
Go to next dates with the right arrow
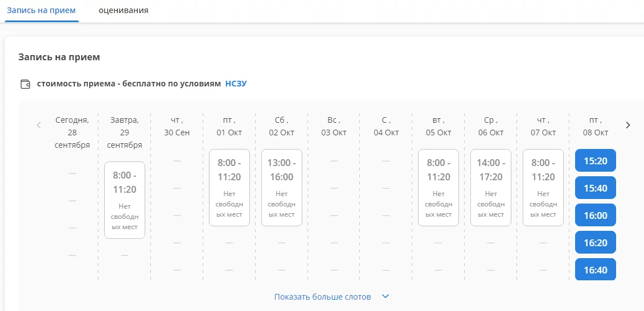coord(627,125)
